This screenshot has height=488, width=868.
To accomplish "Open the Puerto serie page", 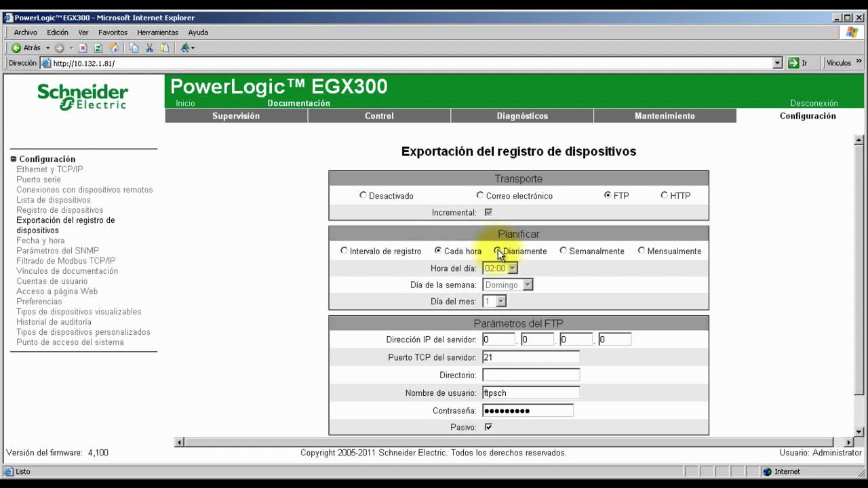I will coord(39,180).
